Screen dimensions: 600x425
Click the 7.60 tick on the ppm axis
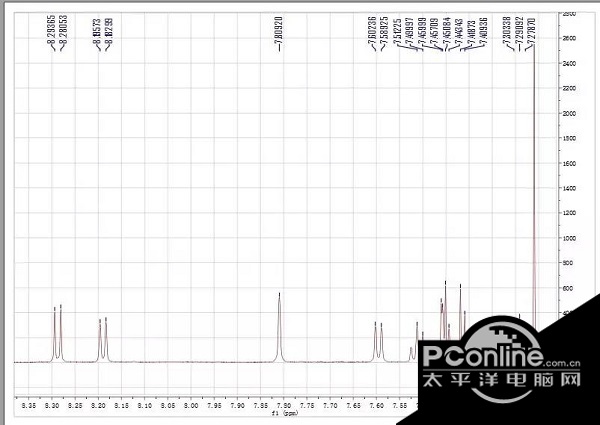(x=377, y=405)
